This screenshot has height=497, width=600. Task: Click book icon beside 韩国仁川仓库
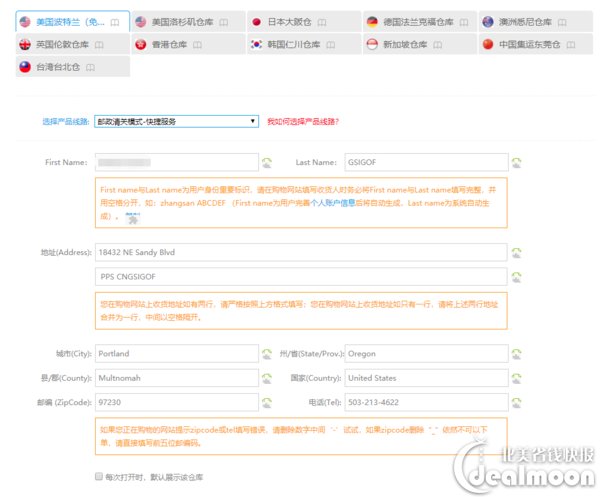[331, 45]
